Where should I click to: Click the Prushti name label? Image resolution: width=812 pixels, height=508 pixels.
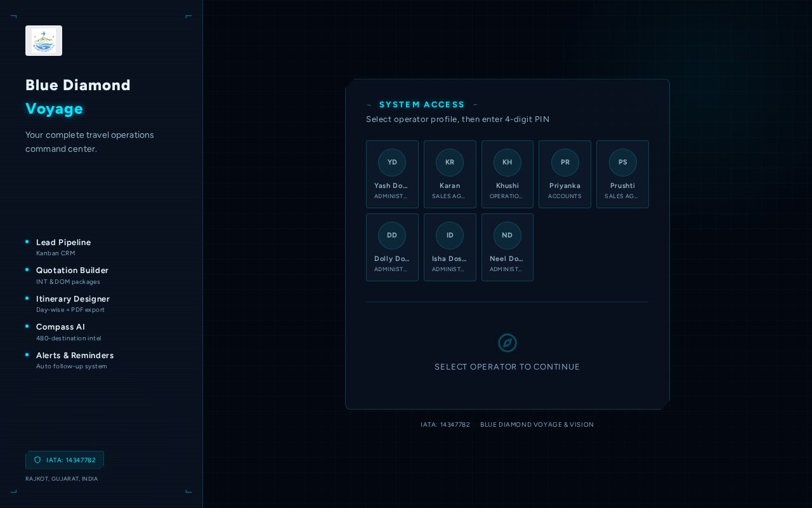pyautogui.click(x=622, y=186)
